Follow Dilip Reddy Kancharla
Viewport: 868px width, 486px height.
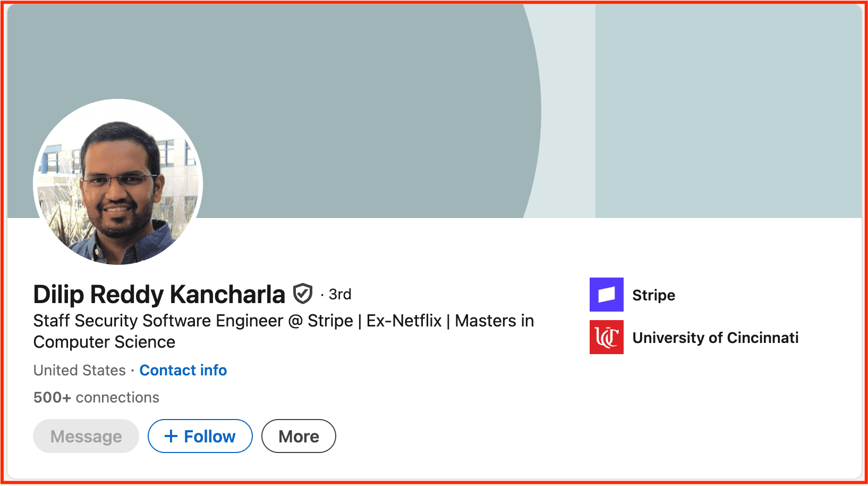click(200, 436)
